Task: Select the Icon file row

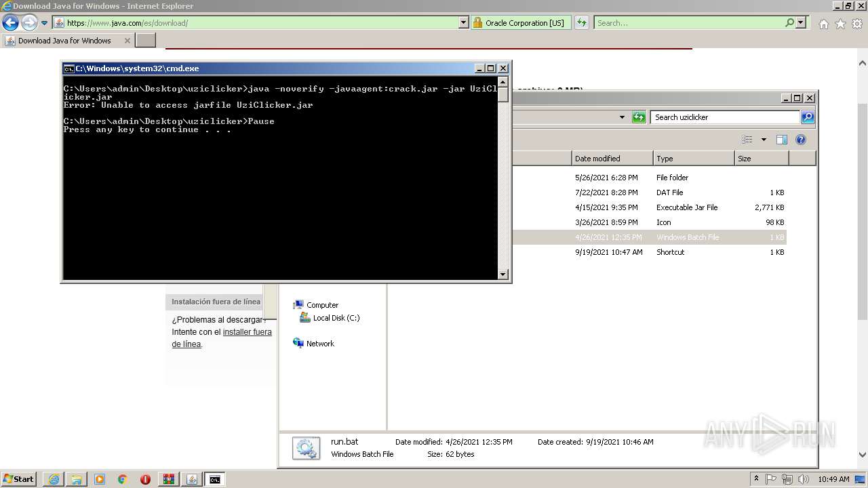Action: pos(650,222)
